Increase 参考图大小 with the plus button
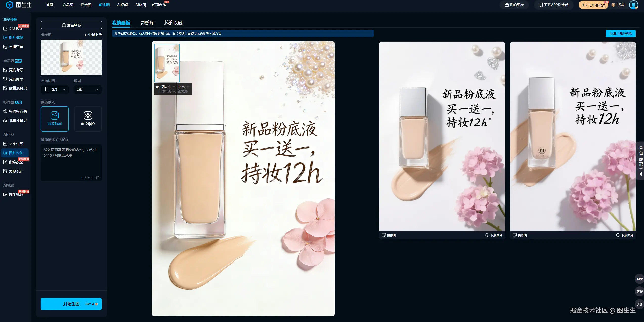Screen dimensions: 644x322 188,87
